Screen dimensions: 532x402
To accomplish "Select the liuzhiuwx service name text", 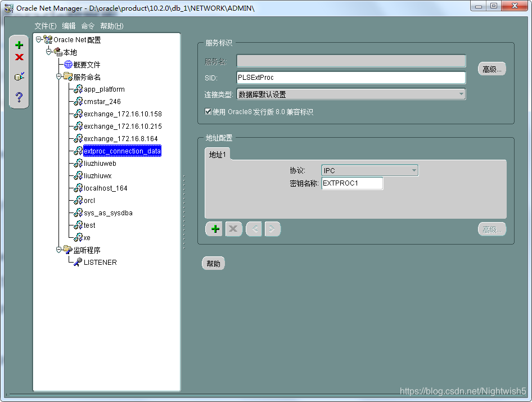I will click(x=98, y=176).
